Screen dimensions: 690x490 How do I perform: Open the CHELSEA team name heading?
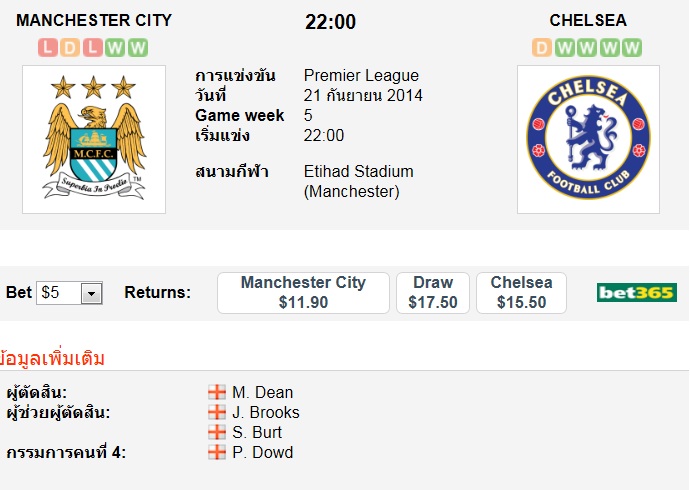click(587, 20)
